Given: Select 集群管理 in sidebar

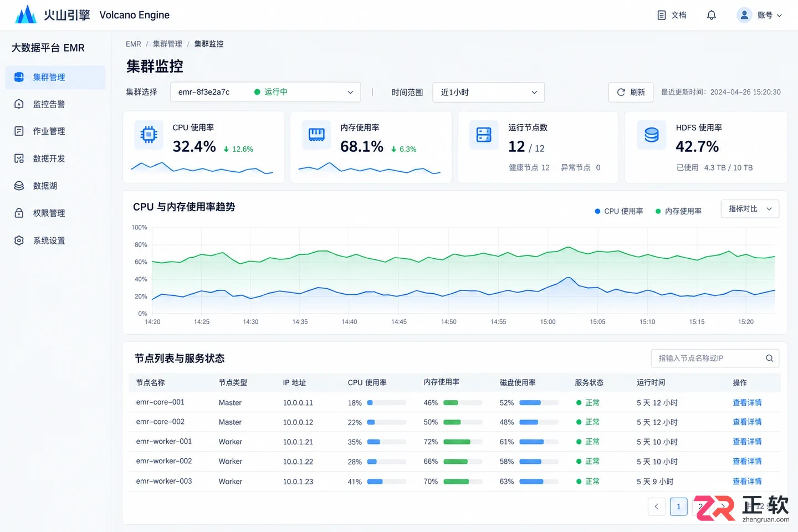Looking at the screenshot, I should (55, 77).
